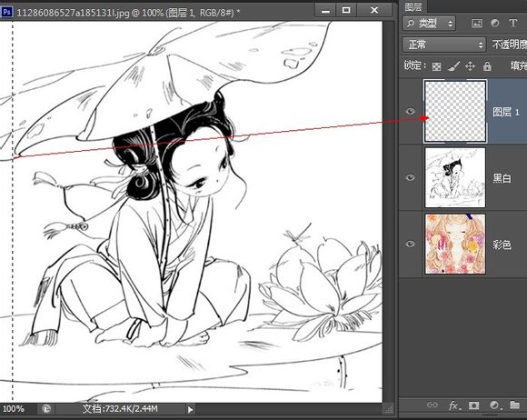Lock layer position move icon
The height and width of the screenshot is (420, 527).
(470, 66)
